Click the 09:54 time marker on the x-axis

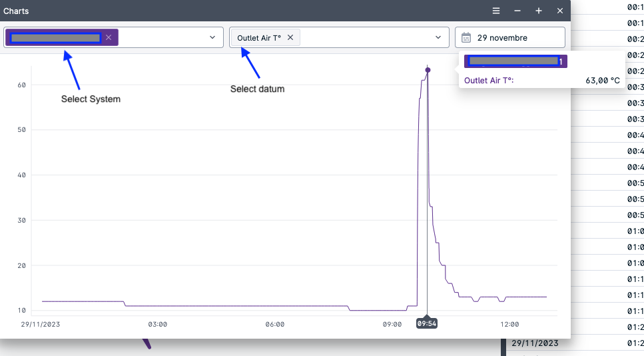coord(427,323)
